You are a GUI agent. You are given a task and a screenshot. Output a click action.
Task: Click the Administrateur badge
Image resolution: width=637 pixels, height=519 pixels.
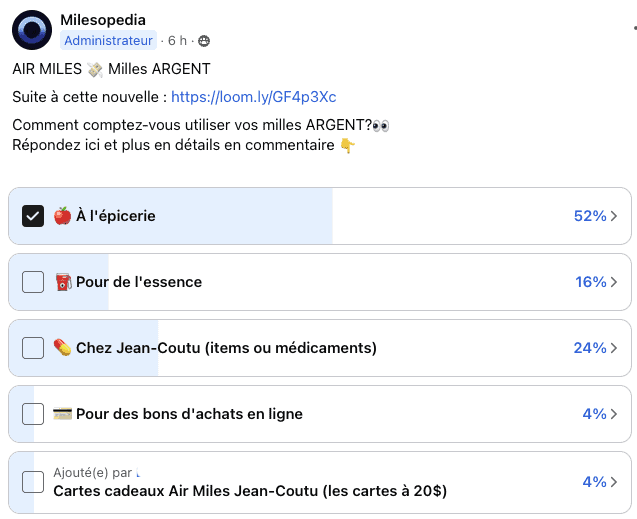109,41
